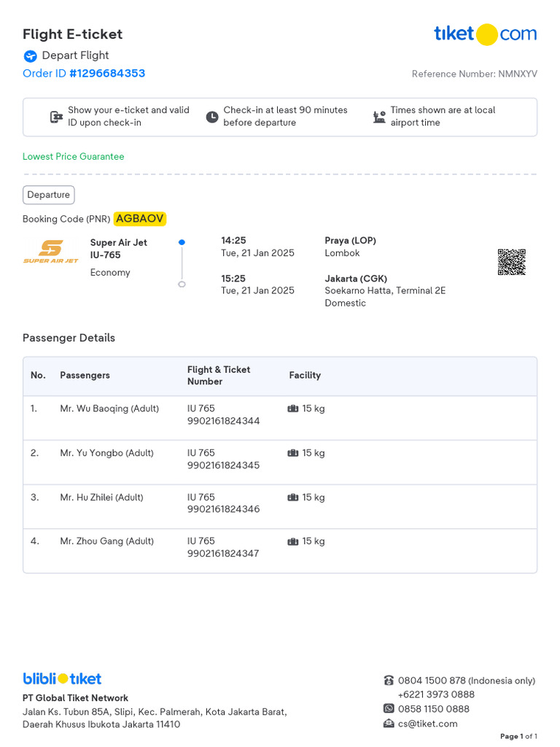Screen dimensions: 560x747
Task: Click baggage icon in Wu Baoqing row
Action: [293, 409]
